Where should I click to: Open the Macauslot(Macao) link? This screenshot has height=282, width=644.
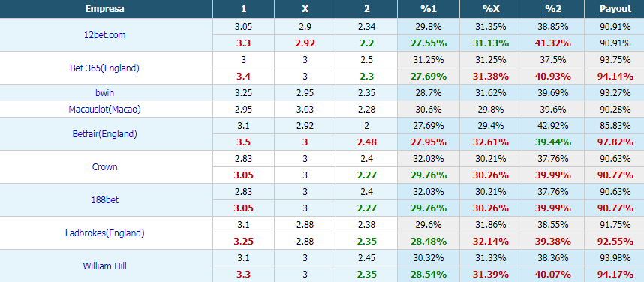click(x=105, y=109)
